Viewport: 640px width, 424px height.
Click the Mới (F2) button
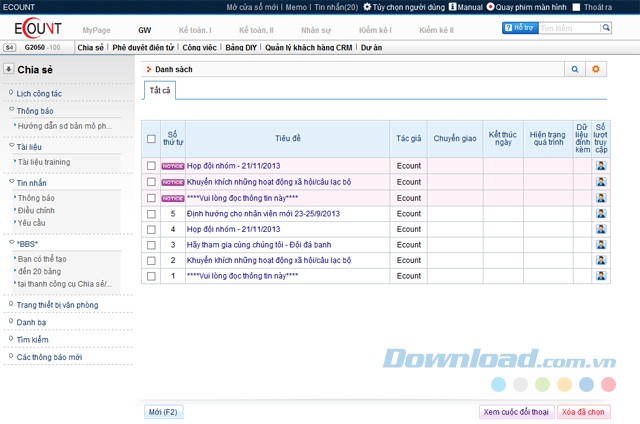click(162, 412)
